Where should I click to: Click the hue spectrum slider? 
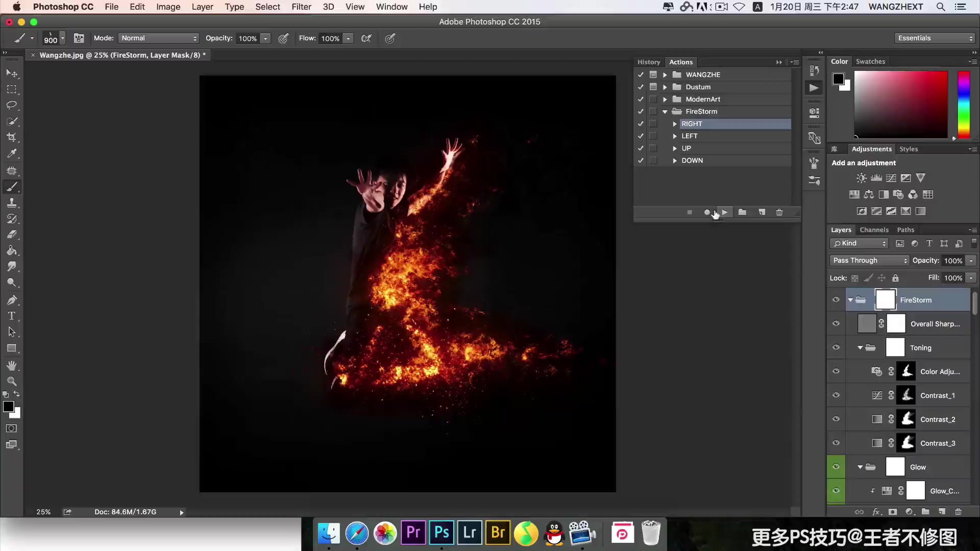coord(963,105)
